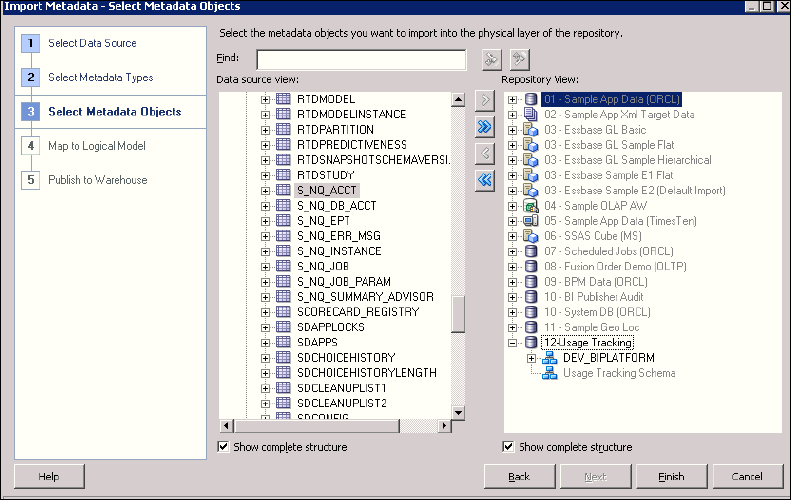This screenshot has height=500, width=791.
Task: Select the S_NQ_INSTANCE table row
Action: (x=339, y=251)
